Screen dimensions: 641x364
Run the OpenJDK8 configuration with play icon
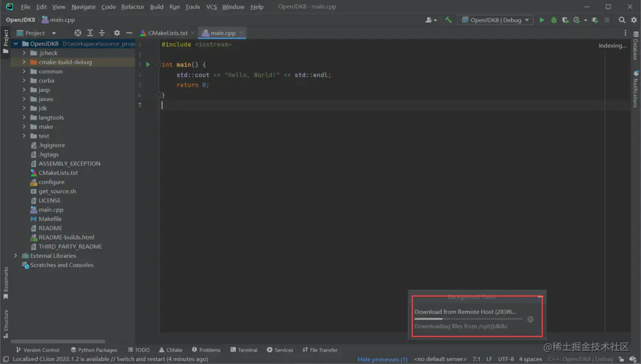pos(542,20)
